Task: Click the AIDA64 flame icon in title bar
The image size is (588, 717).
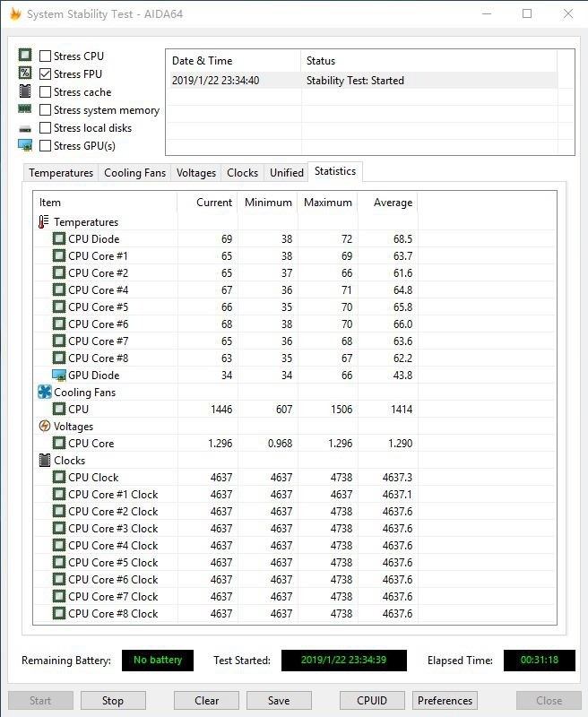Action: tap(15, 13)
